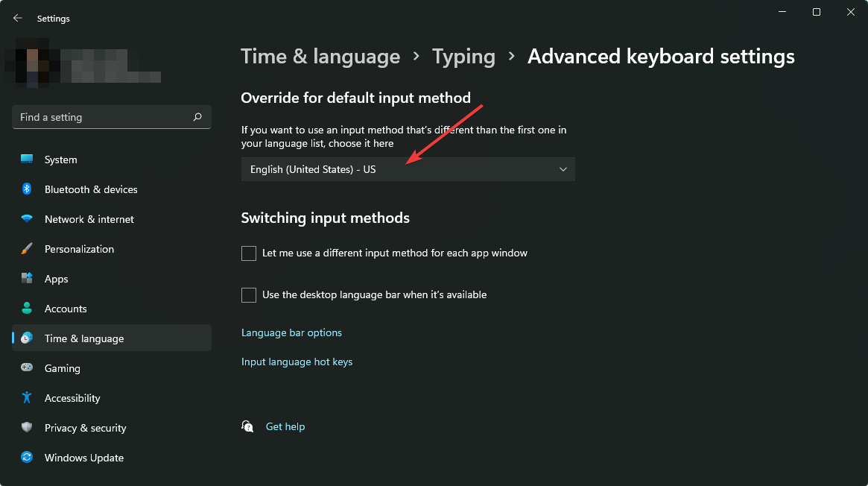The height and width of the screenshot is (486, 868).
Task: Go back to Time & language breadcrumb
Action: [x=320, y=57]
